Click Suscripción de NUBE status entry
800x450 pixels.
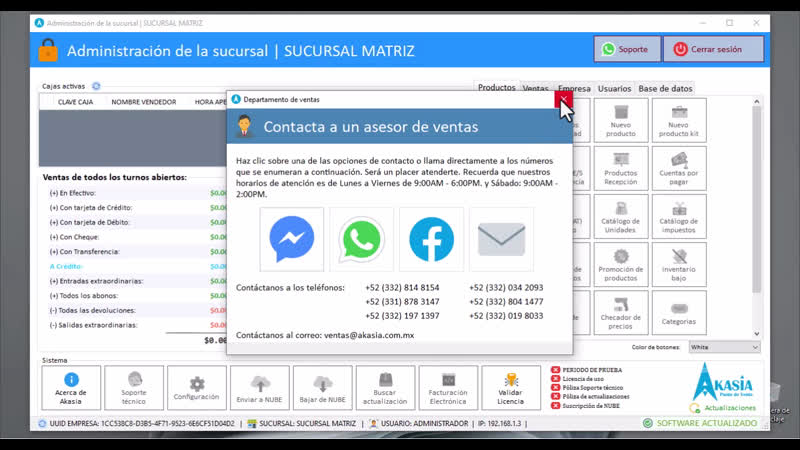coord(586,406)
